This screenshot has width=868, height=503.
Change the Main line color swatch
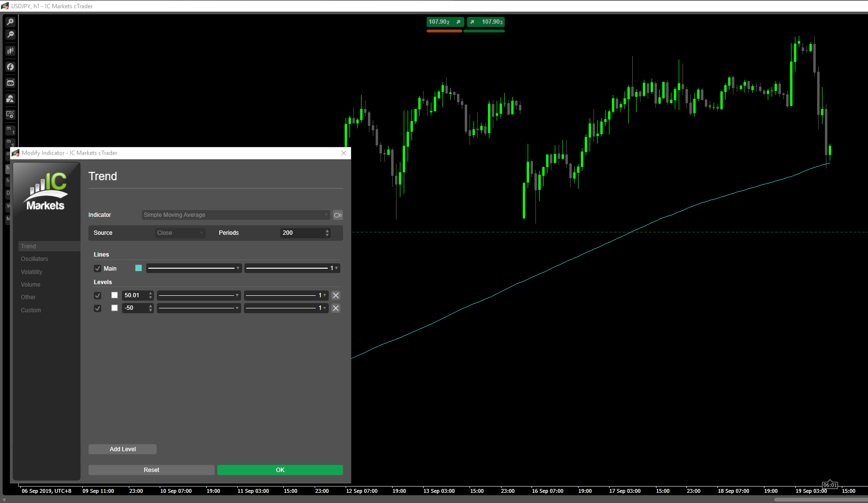138,268
